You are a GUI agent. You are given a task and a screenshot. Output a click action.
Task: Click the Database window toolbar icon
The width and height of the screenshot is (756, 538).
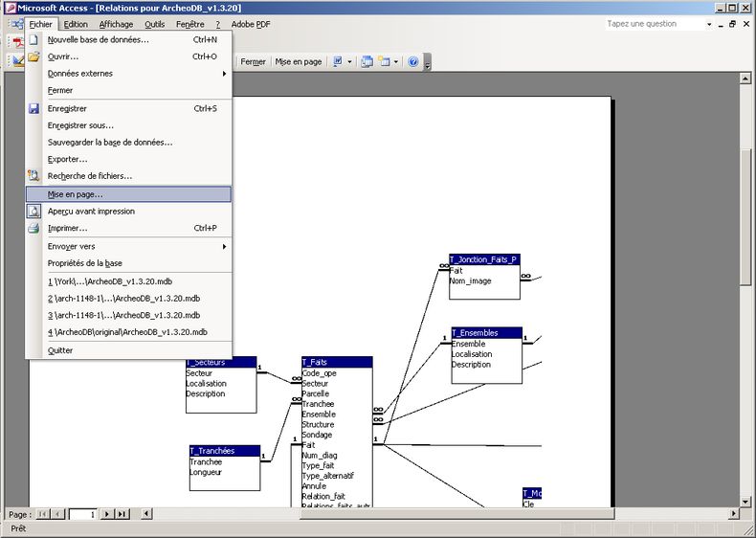click(x=367, y=62)
